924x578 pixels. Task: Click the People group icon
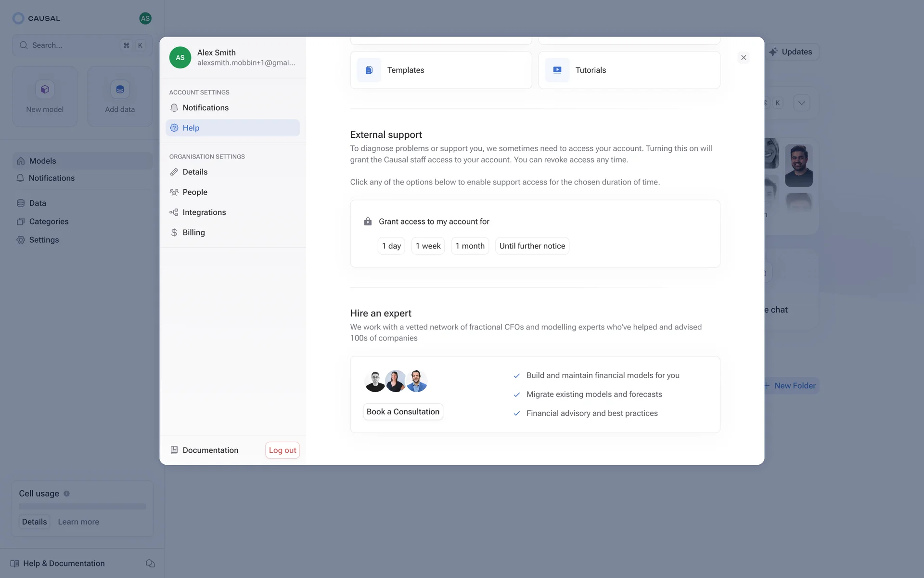[x=174, y=192]
